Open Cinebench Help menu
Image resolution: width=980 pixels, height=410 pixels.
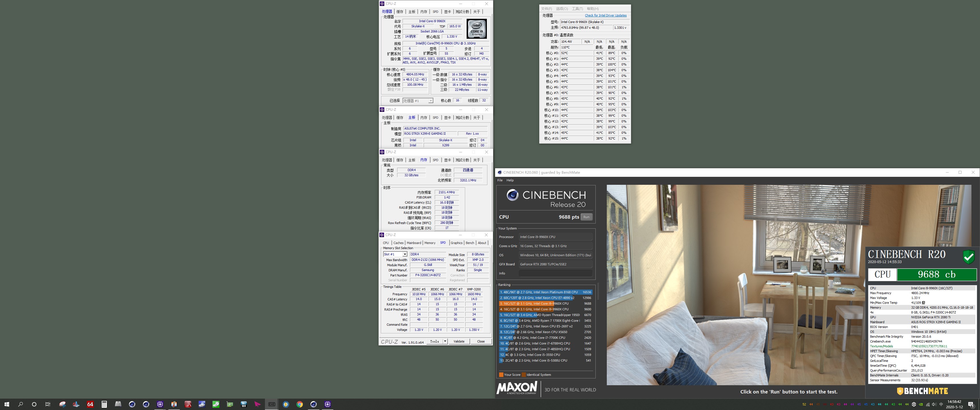click(510, 180)
